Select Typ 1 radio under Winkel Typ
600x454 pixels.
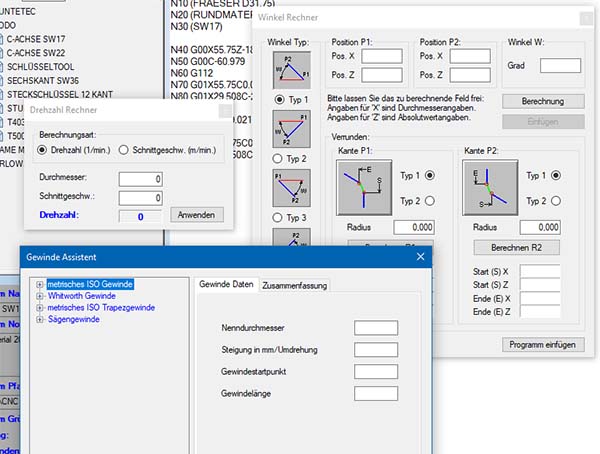tap(279, 100)
